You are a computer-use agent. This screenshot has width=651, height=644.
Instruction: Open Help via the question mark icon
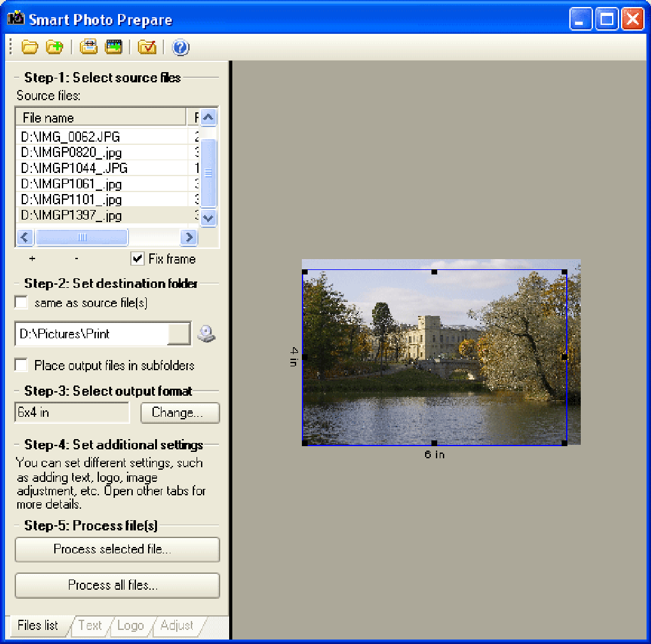point(181,47)
